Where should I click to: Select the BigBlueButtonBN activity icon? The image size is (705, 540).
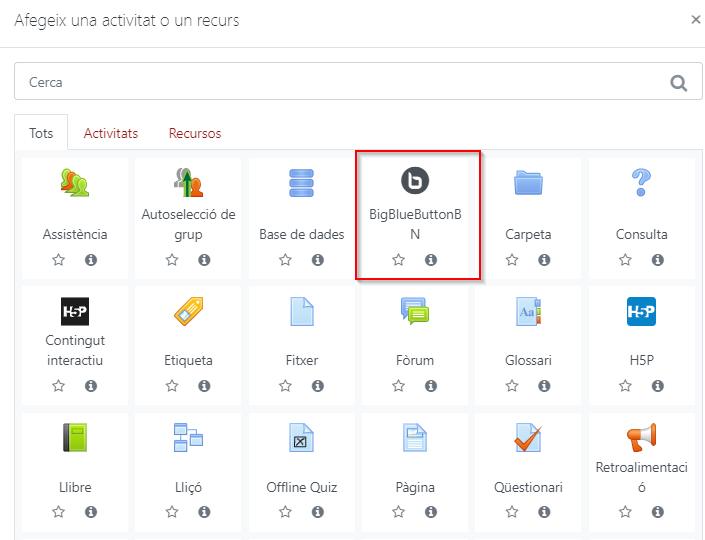(415, 181)
